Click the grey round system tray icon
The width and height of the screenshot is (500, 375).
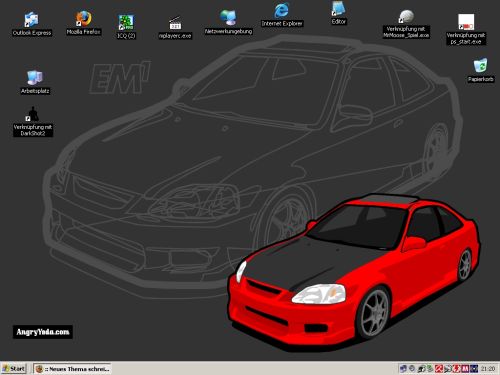click(x=412, y=368)
